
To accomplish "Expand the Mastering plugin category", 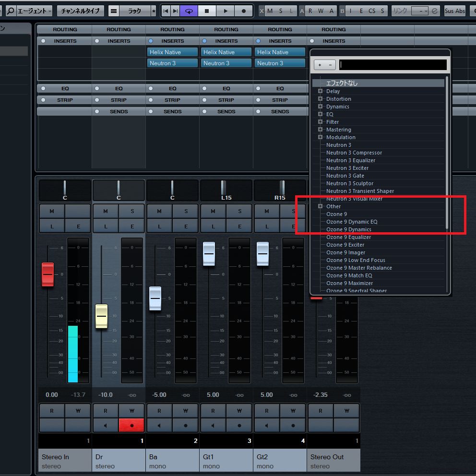I will click(320, 130).
